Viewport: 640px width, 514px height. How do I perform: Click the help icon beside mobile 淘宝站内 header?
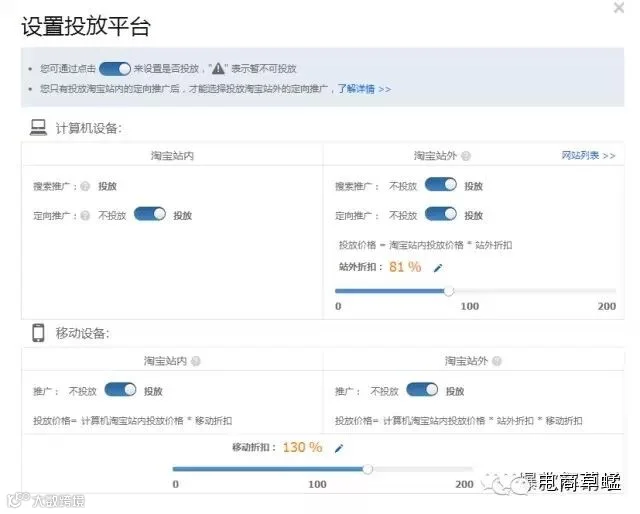(196, 361)
